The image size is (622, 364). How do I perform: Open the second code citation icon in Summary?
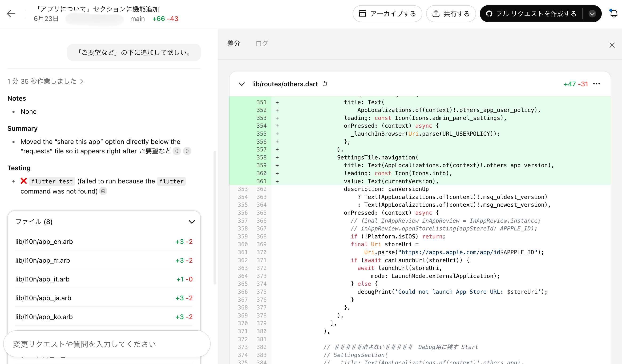[x=187, y=151]
